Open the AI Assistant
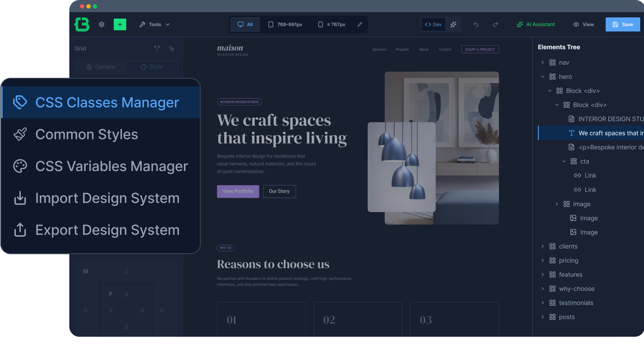The height and width of the screenshot is (362, 644). 536,25
